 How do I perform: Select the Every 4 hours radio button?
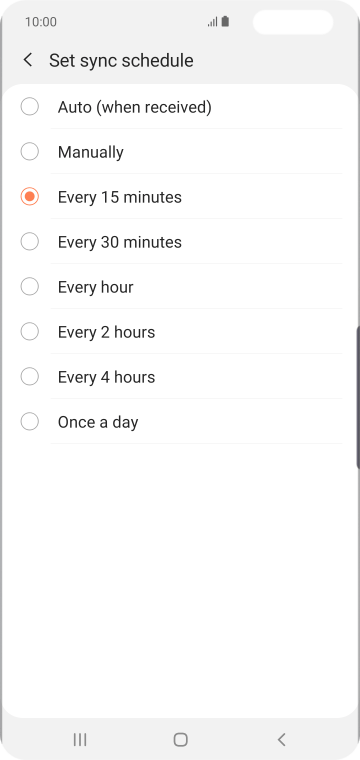[30, 377]
